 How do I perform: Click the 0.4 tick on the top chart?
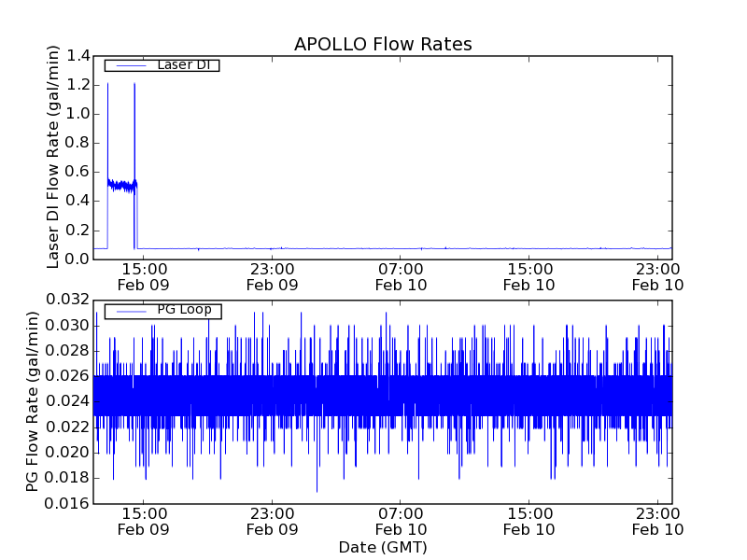point(78,201)
